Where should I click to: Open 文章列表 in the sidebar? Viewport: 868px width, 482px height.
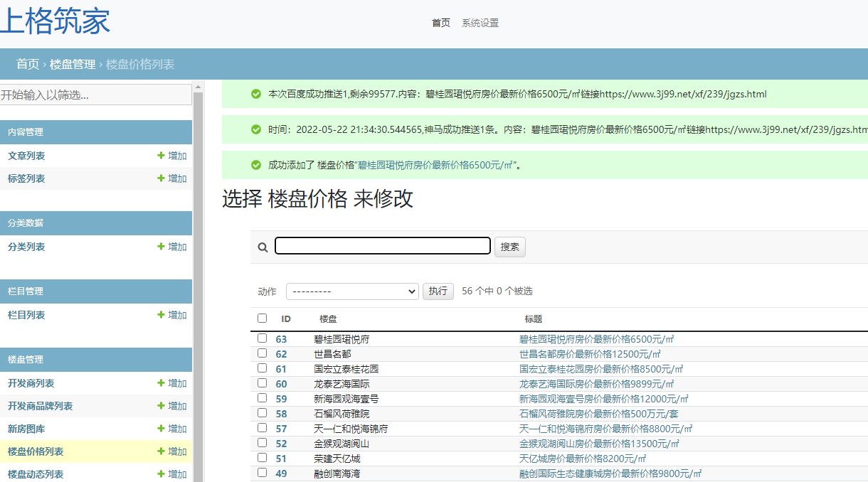[26, 156]
